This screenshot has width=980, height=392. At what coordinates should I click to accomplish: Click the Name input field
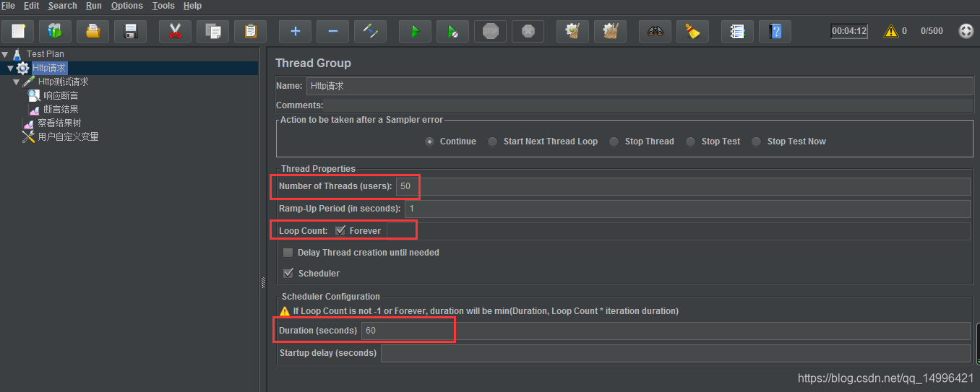pos(640,86)
